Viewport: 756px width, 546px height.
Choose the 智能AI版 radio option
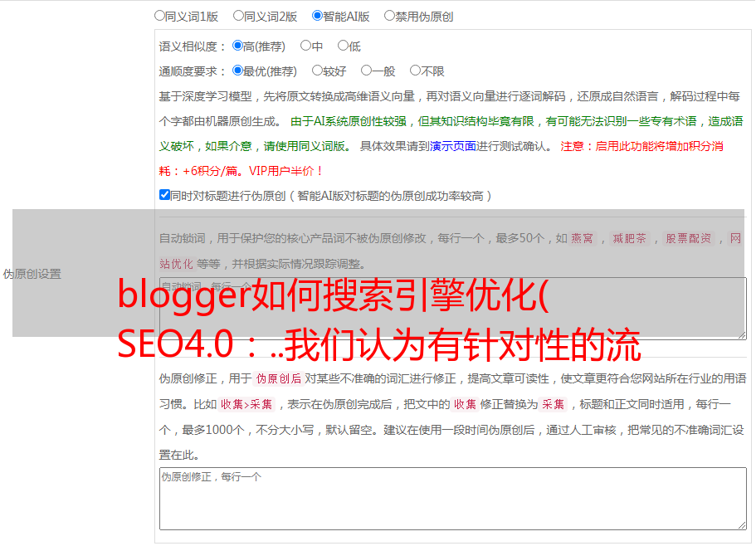click(317, 16)
